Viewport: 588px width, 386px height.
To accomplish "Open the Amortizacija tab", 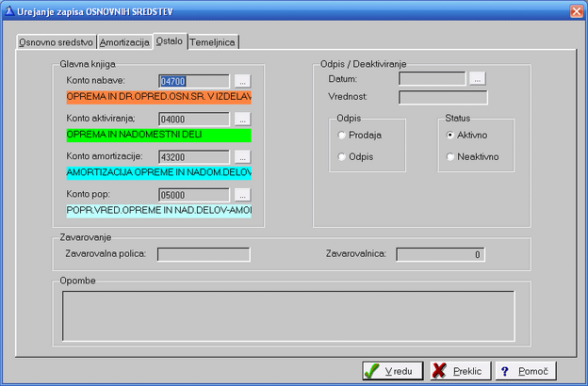I will coord(124,42).
